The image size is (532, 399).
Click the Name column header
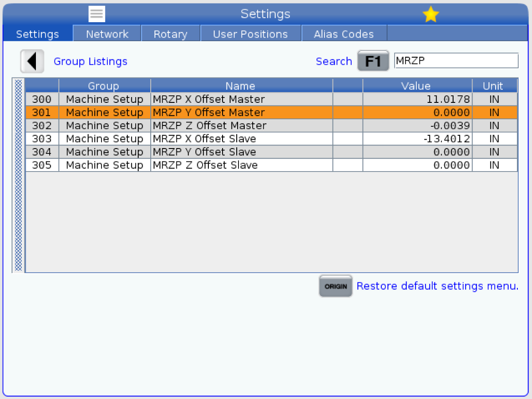pos(242,86)
